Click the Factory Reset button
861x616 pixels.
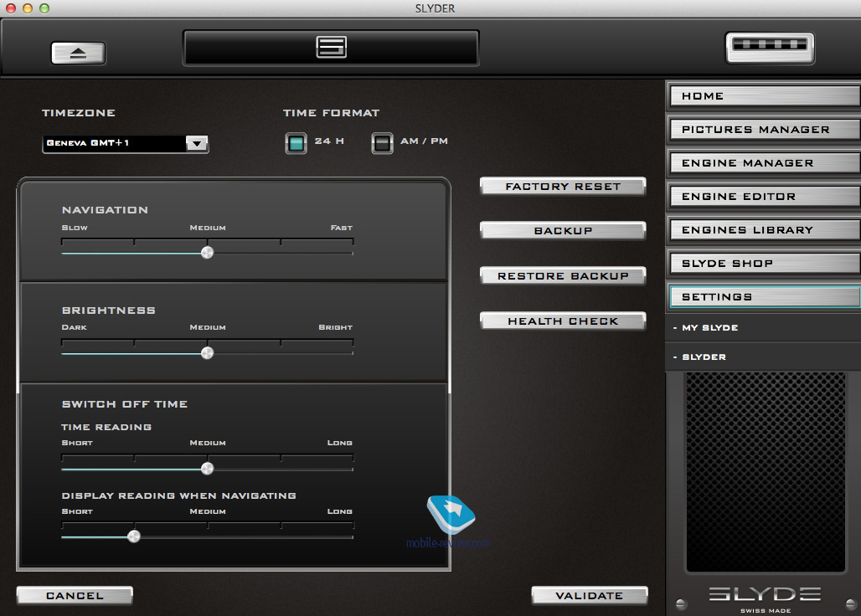[x=563, y=187]
